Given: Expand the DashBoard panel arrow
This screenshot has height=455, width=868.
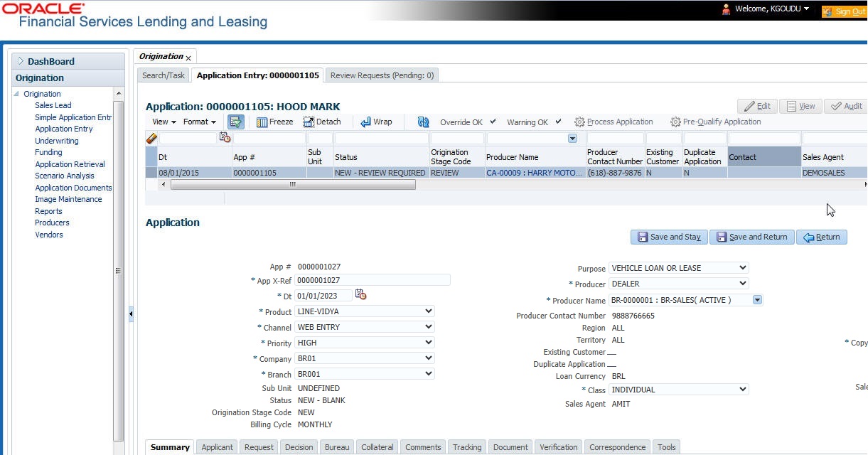Looking at the screenshot, I should (21, 61).
